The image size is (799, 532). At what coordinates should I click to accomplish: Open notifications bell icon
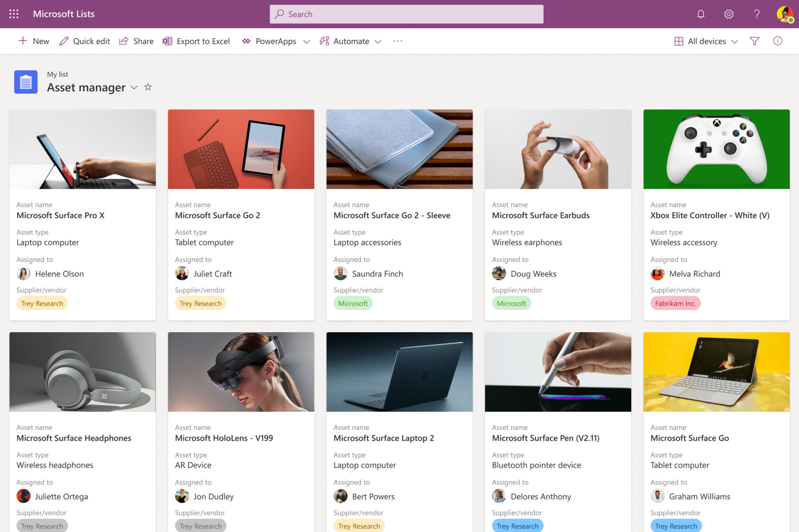click(701, 14)
